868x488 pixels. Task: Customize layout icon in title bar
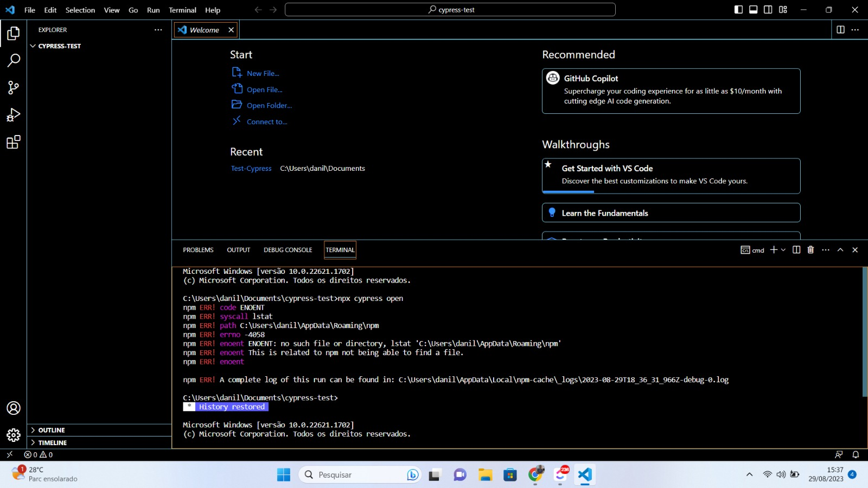coord(783,9)
